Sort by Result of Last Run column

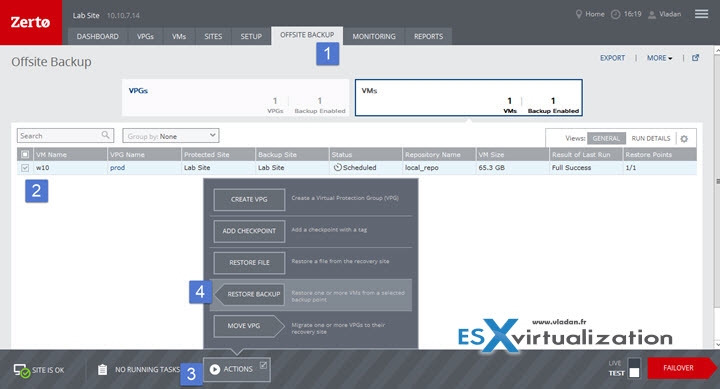[x=586, y=154]
